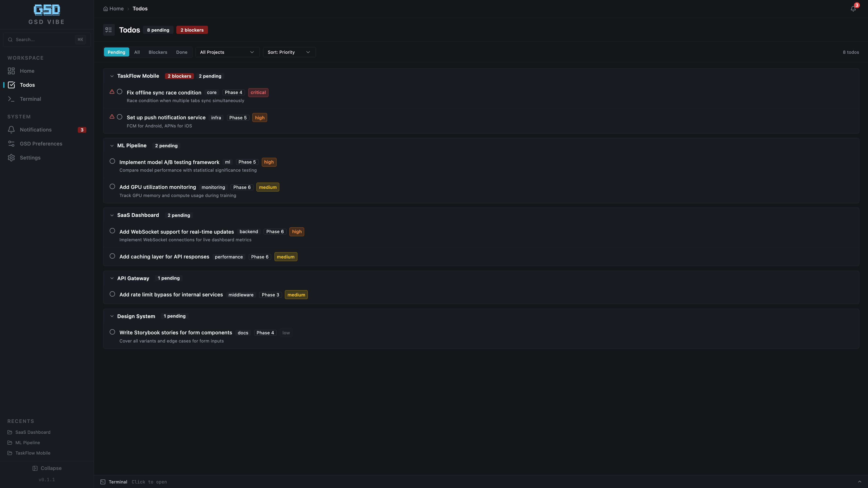Open the All Projects dropdown

227,52
